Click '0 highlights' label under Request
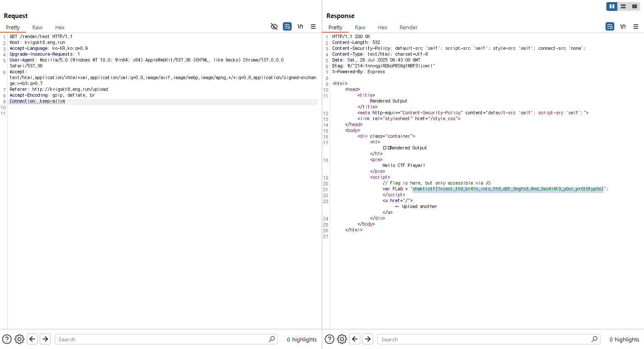Viewport: 644px width, 349px height. pos(302,339)
